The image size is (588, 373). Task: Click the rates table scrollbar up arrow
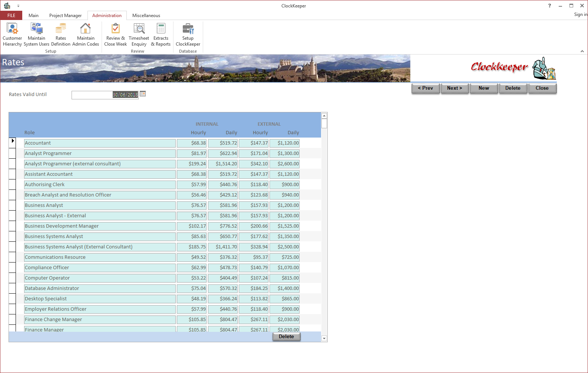tap(324, 116)
